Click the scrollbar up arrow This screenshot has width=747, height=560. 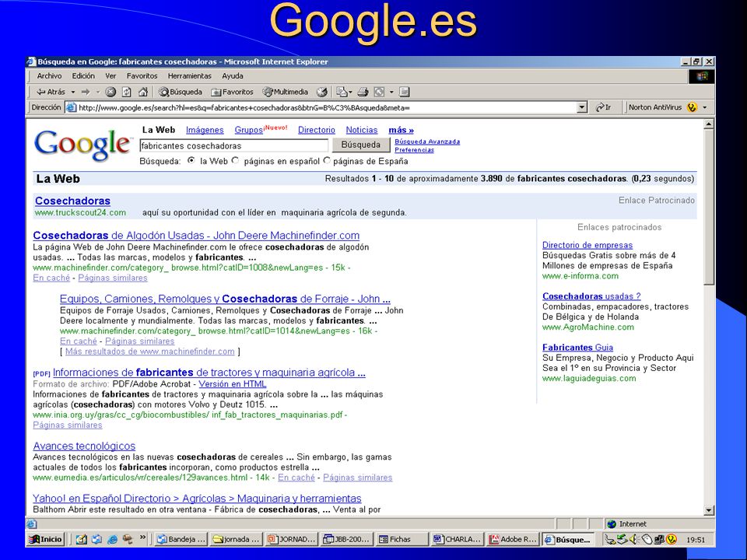coord(708,124)
